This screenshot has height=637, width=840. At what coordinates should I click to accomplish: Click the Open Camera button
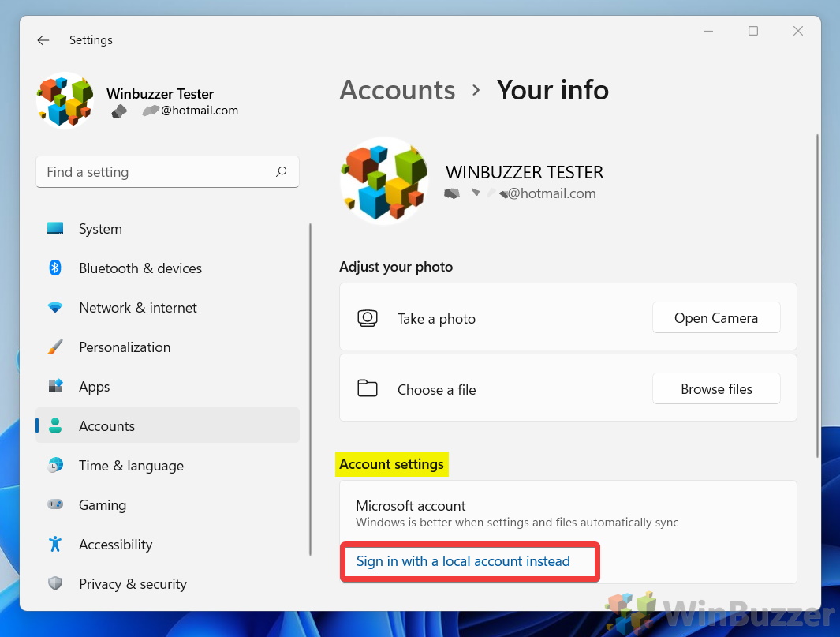tap(716, 318)
